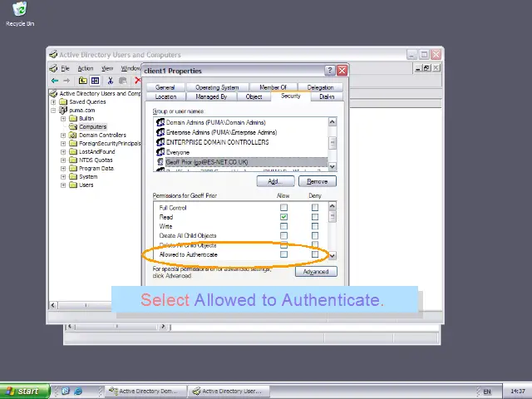The image size is (532, 399).
Task: Check Allow for Write permission
Action: click(x=284, y=226)
